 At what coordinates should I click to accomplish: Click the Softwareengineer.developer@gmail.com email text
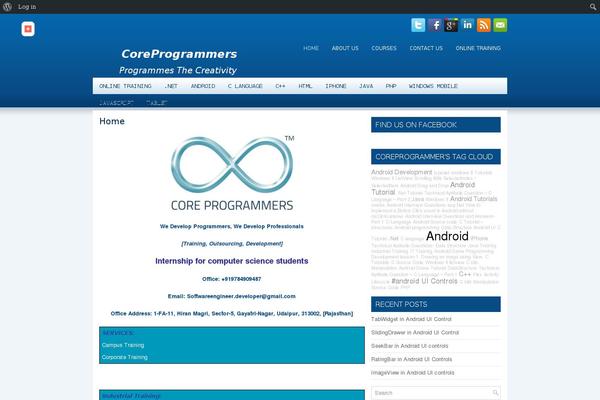coord(241,296)
